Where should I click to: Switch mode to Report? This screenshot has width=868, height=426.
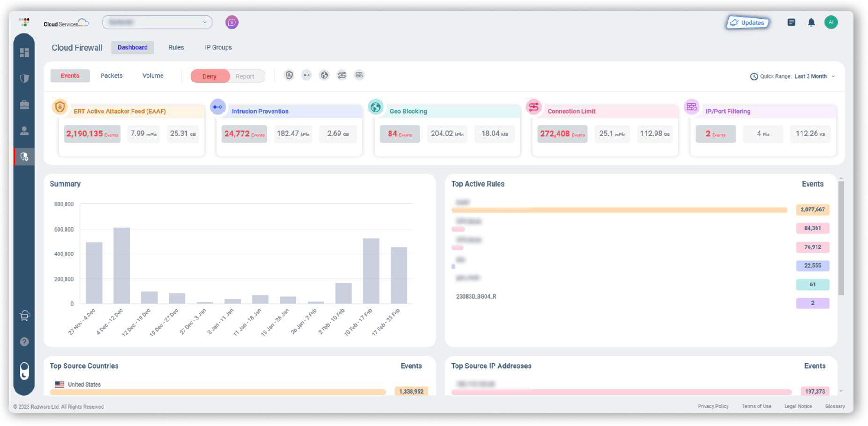[x=245, y=76]
